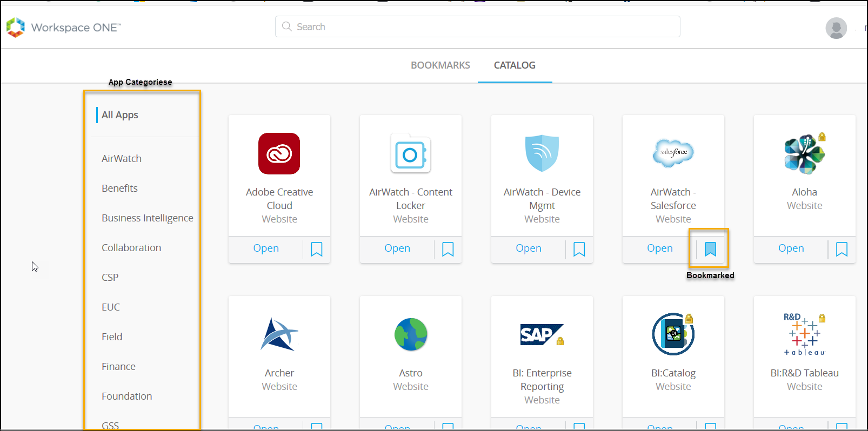
Task: Click the AirWatch - Content Locker title text
Action: click(x=411, y=199)
